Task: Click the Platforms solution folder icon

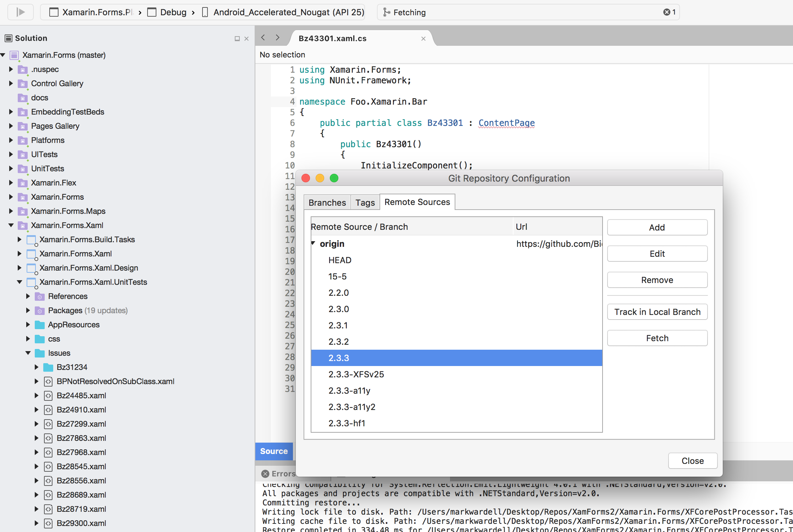Action: (23, 140)
